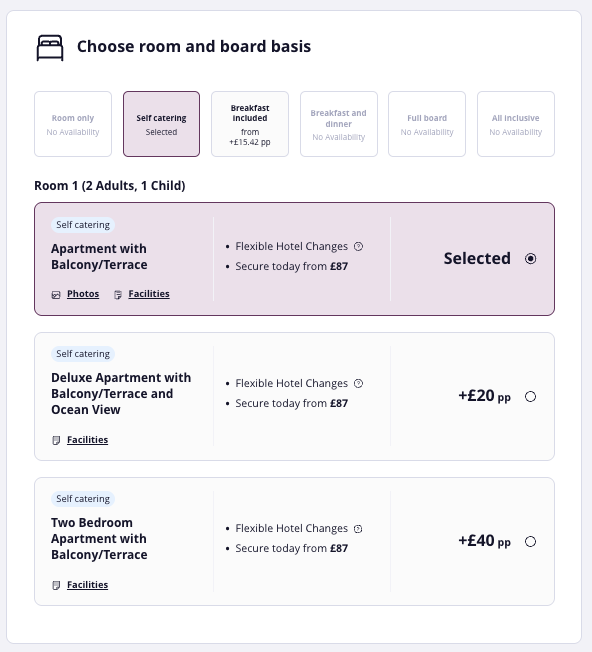
Task: Click the bed icon beside the heading
Action: (50, 48)
